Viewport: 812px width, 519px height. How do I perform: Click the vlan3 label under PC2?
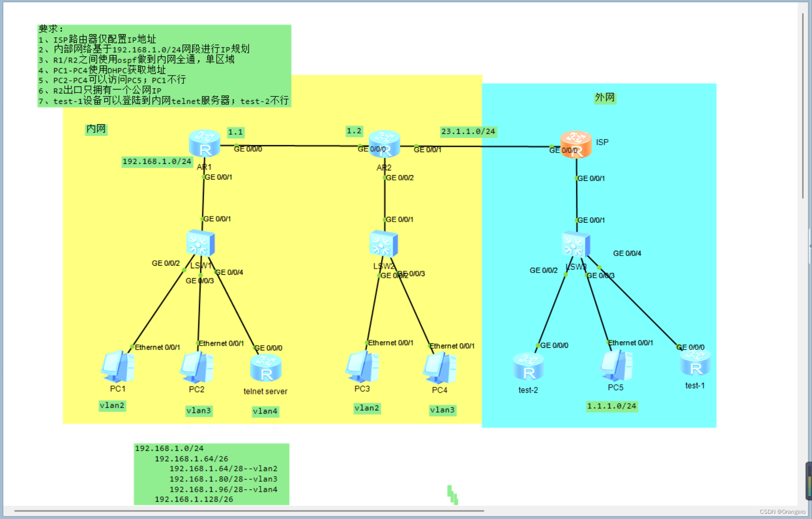(x=199, y=411)
